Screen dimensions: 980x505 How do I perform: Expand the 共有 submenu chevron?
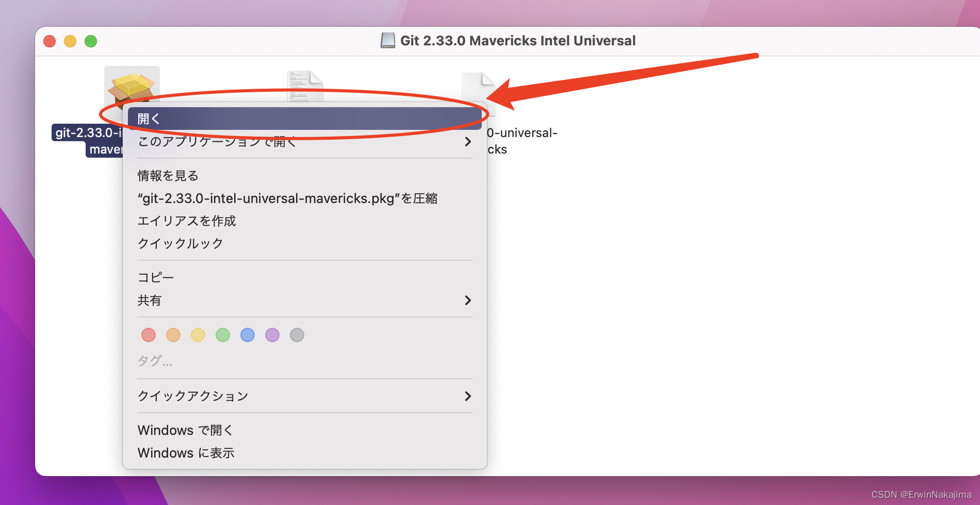pyautogui.click(x=468, y=300)
